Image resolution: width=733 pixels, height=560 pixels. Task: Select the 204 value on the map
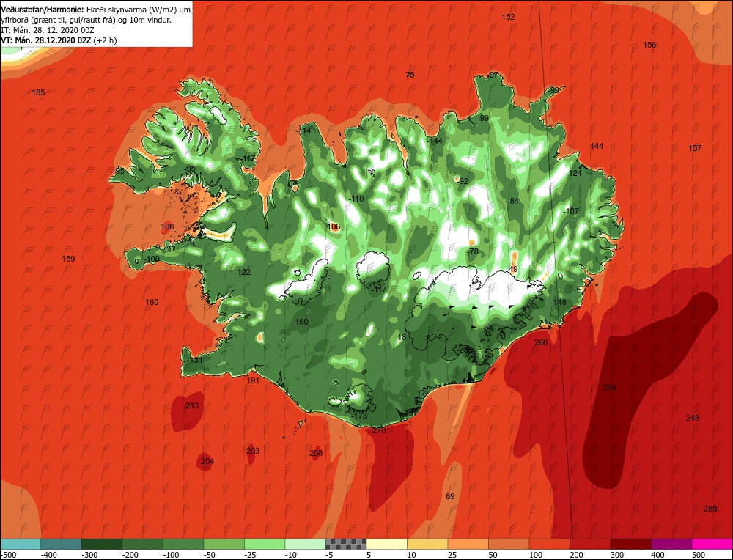coord(207,461)
